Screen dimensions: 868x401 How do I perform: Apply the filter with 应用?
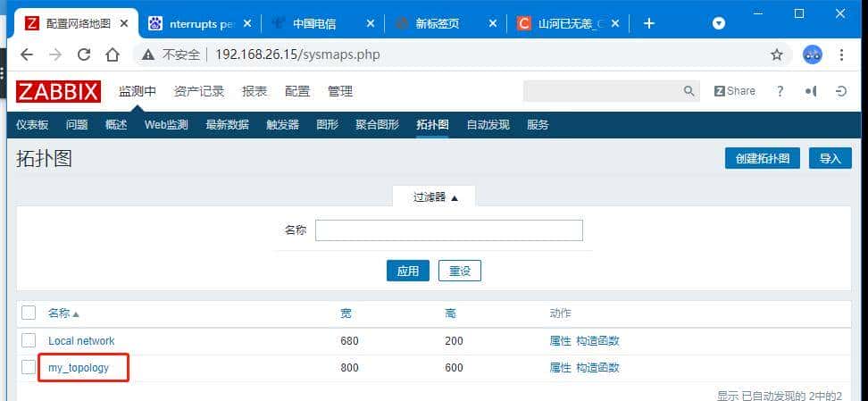pos(408,271)
